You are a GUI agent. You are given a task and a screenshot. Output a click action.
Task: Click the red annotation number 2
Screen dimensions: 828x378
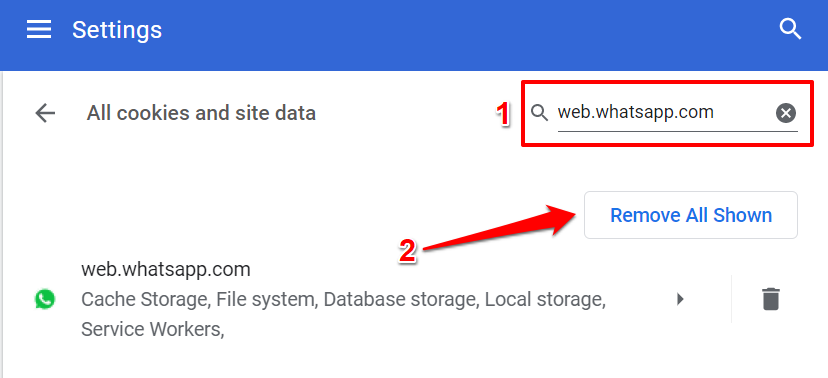407,252
